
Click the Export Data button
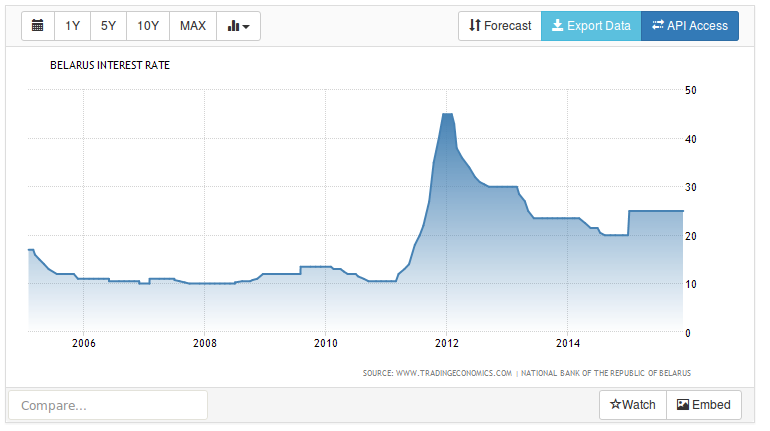[x=592, y=26]
